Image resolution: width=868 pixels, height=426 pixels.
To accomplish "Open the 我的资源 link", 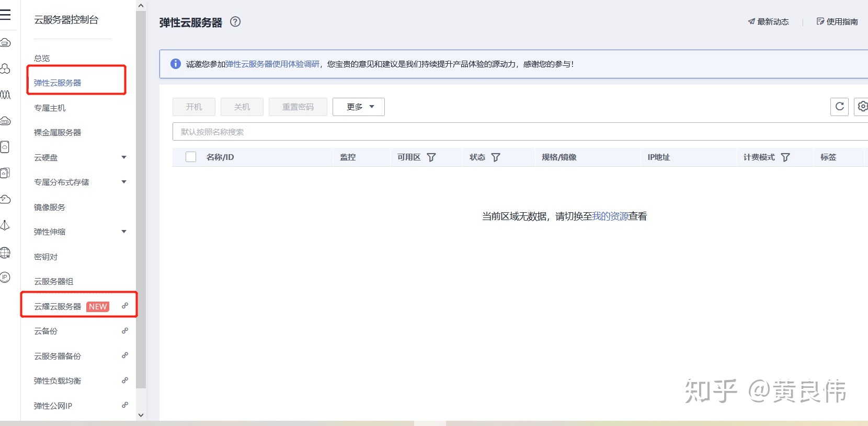I will pyautogui.click(x=610, y=216).
